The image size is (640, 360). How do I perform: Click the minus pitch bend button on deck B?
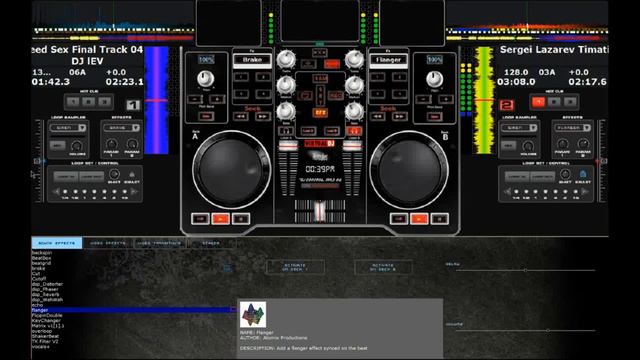(x=424, y=99)
